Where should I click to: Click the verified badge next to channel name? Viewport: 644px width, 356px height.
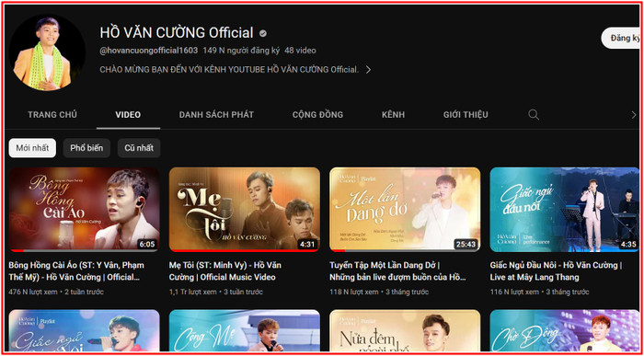[x=263, y=33]
